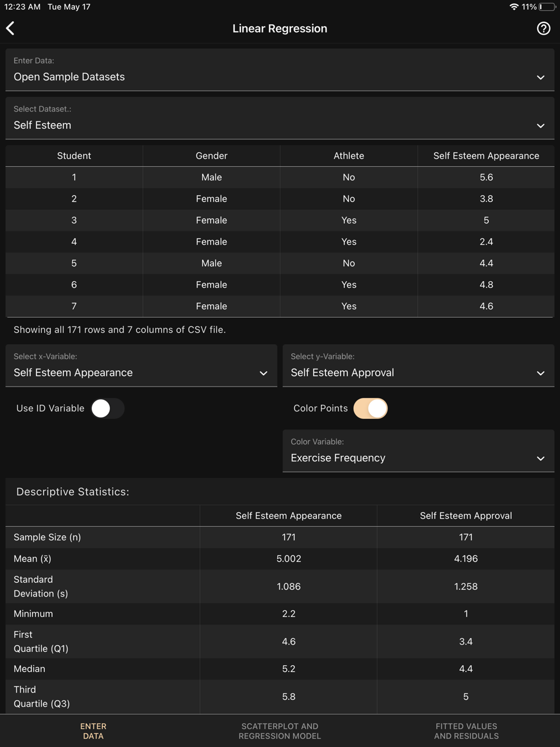Viewport: 560px width, 747px height.
Task: Open Fitted Values and Residuals tab
Action: pos(466,731)
